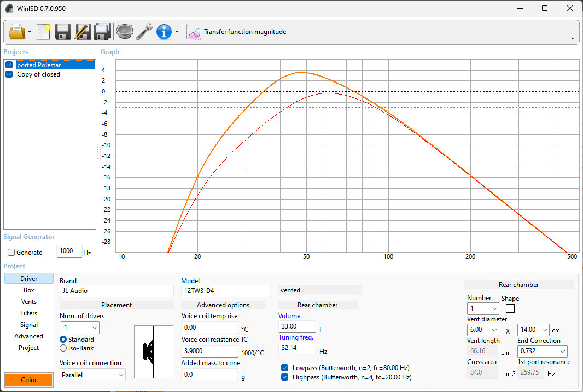Viewport: 583px width, 392px height.
Task: Uncheck the ported Polestar project checkbox
Action: [x=9, y=65]
